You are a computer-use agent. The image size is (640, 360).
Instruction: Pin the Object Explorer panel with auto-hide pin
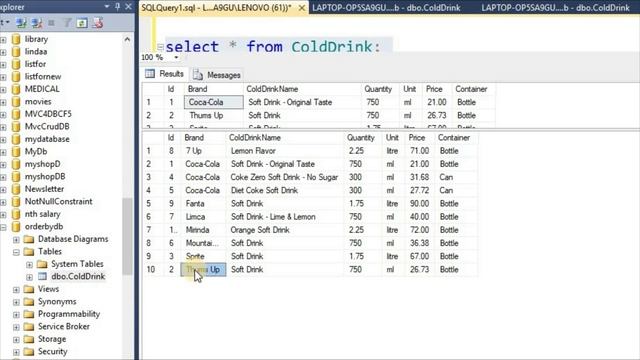click(x=118, y=7)
